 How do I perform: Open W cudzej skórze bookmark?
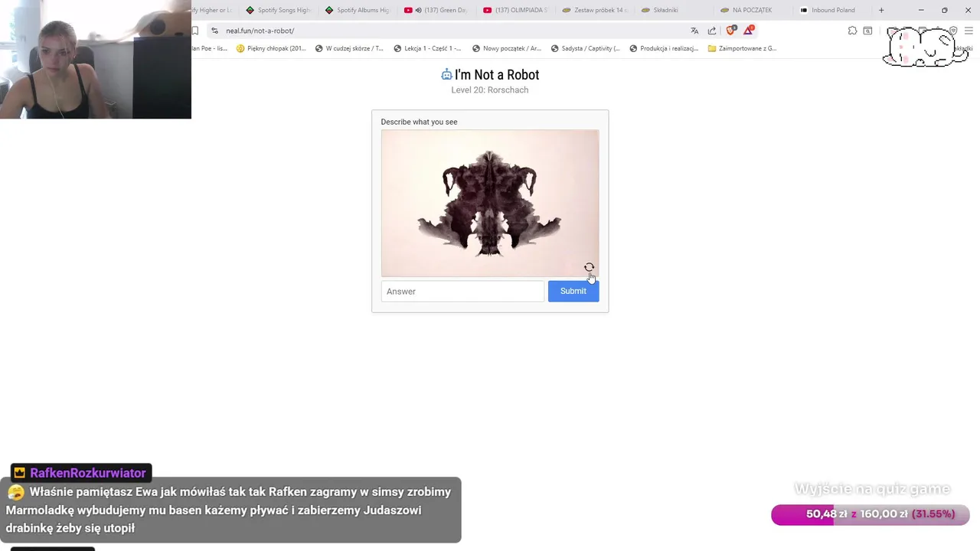(x=349, y=48)
